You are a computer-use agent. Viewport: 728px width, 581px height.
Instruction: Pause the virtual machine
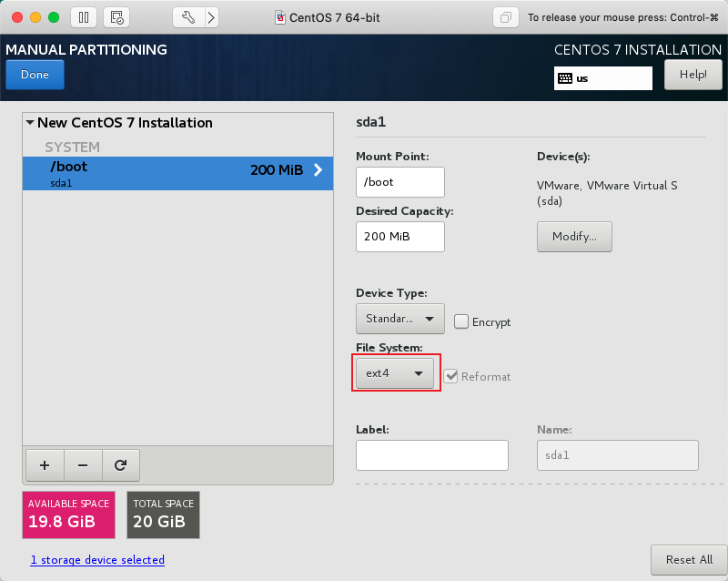click(84, 17)
